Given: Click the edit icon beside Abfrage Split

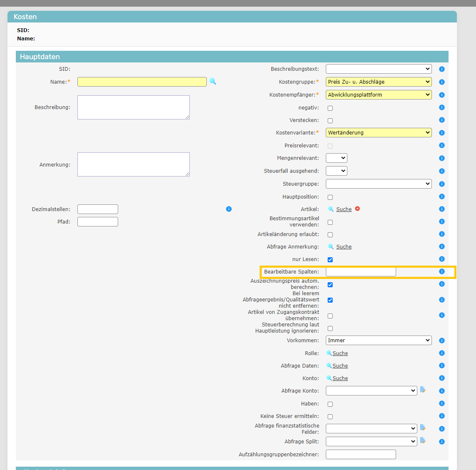Looking at the screenshot, I should coord(423,441).
